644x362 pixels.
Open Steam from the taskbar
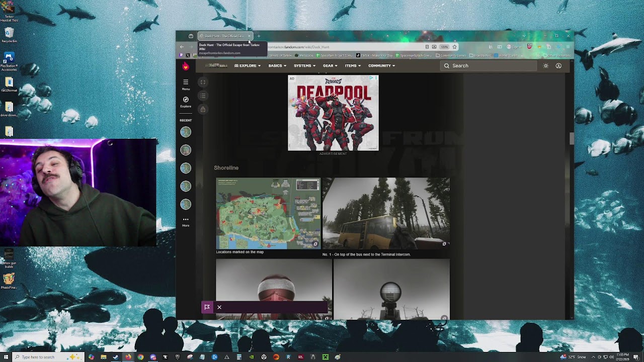116,357
